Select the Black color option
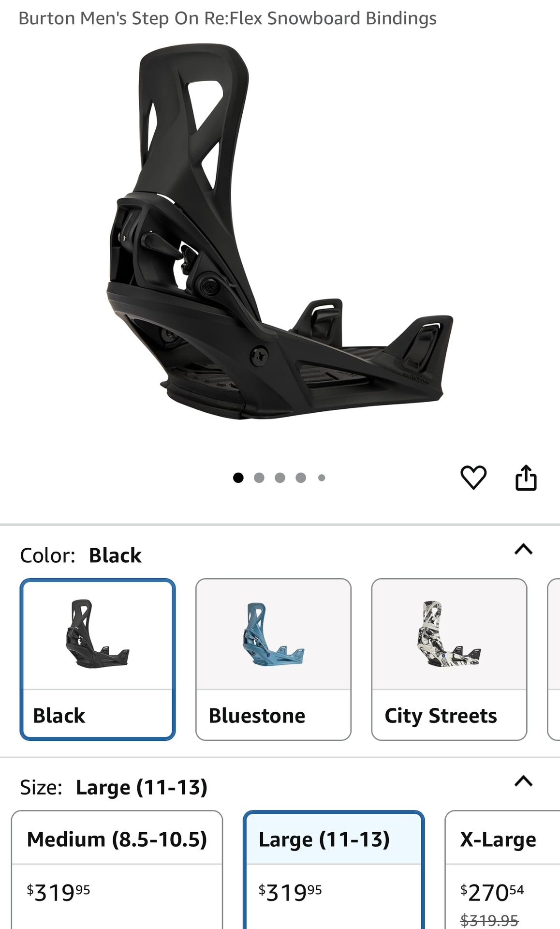This screenshot has height=929, width=560. 98,659
